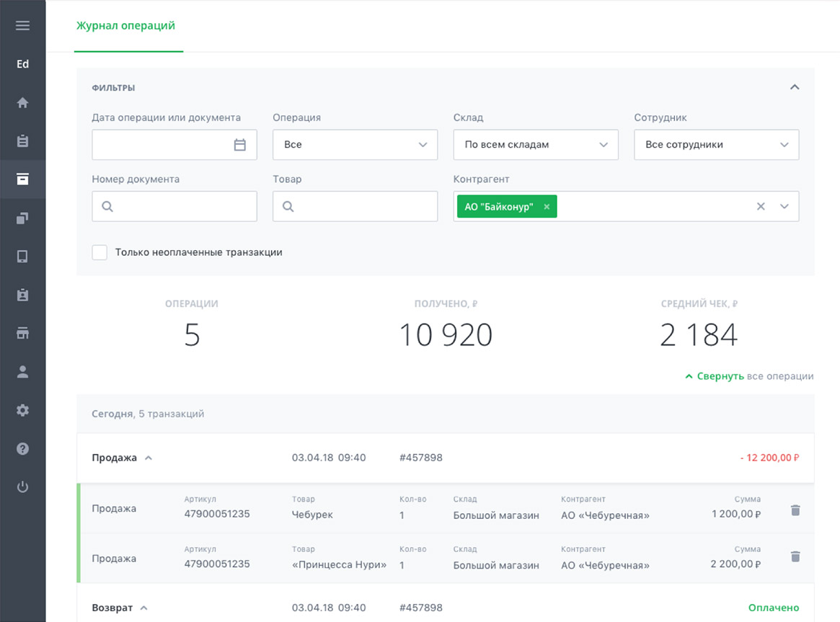
Task: Enable Только неоплаченные транзакции checkbox
Action: (100, 252)
